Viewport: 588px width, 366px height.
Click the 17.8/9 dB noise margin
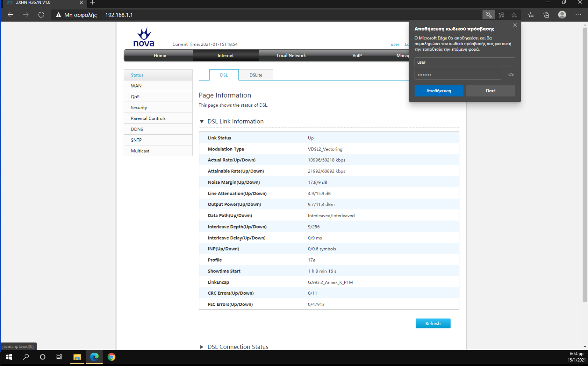click(318, 182)
